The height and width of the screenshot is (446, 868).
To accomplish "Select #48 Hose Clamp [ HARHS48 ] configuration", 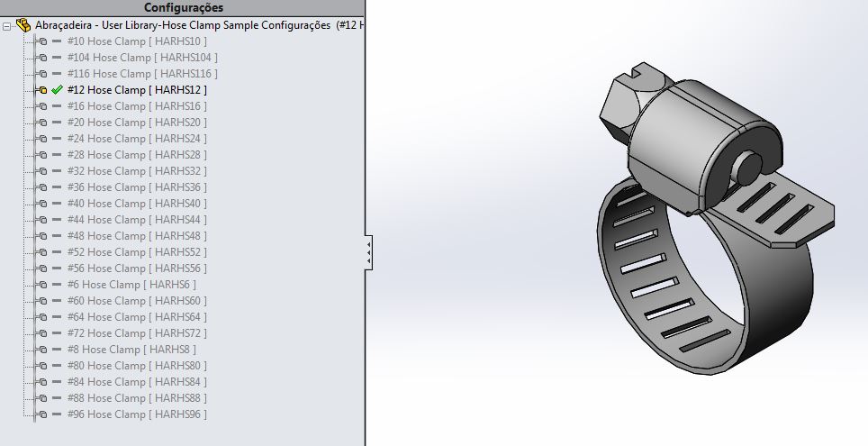I will (x=137, y=235).
